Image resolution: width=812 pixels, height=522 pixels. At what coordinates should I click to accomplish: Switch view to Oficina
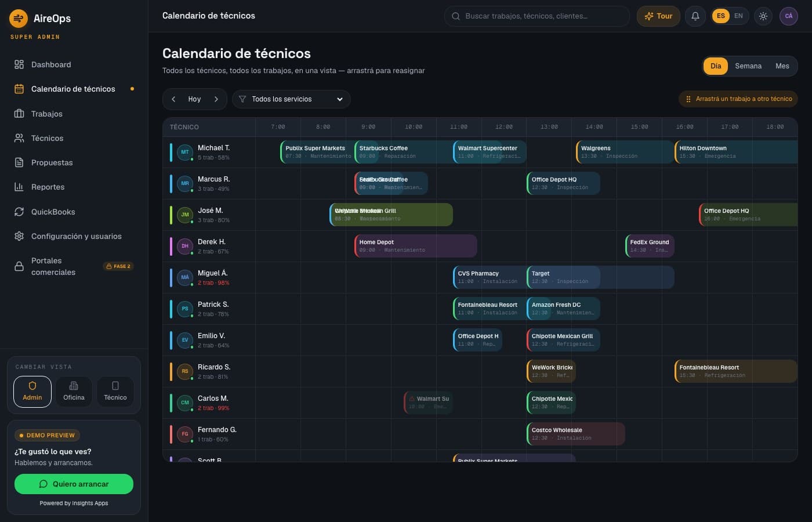pos(74,391)
